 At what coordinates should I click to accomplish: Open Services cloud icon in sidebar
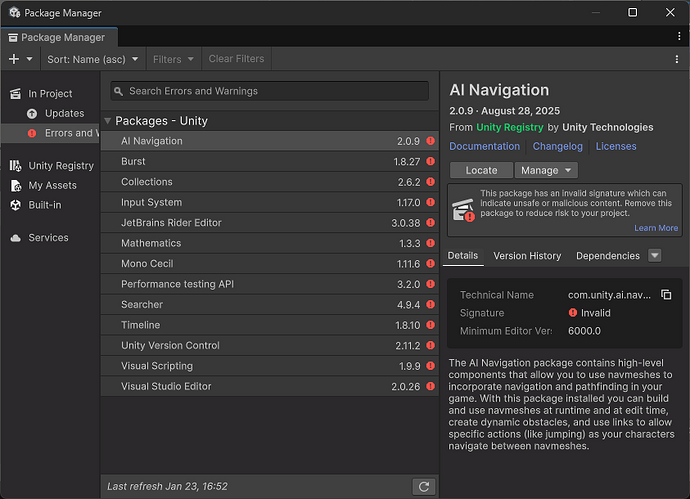[x=16, y=238]
